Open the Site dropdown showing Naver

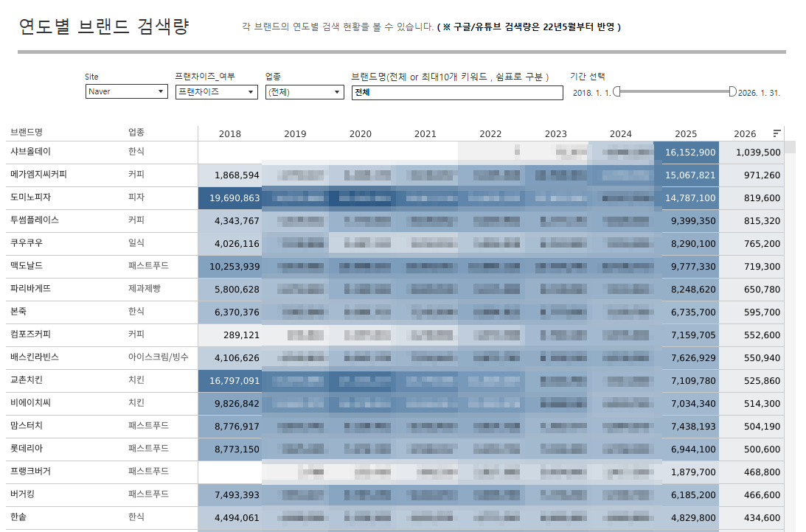click(126, 92)
